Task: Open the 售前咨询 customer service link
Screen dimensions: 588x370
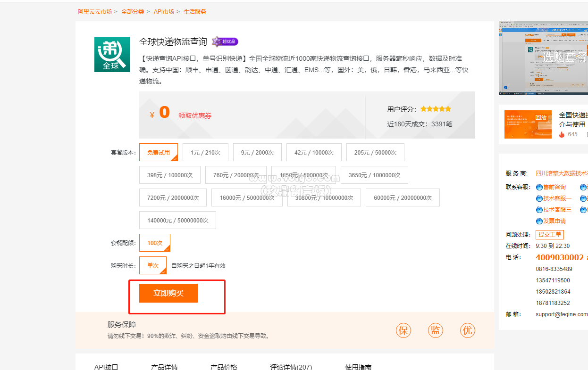Action: (554, 187)
